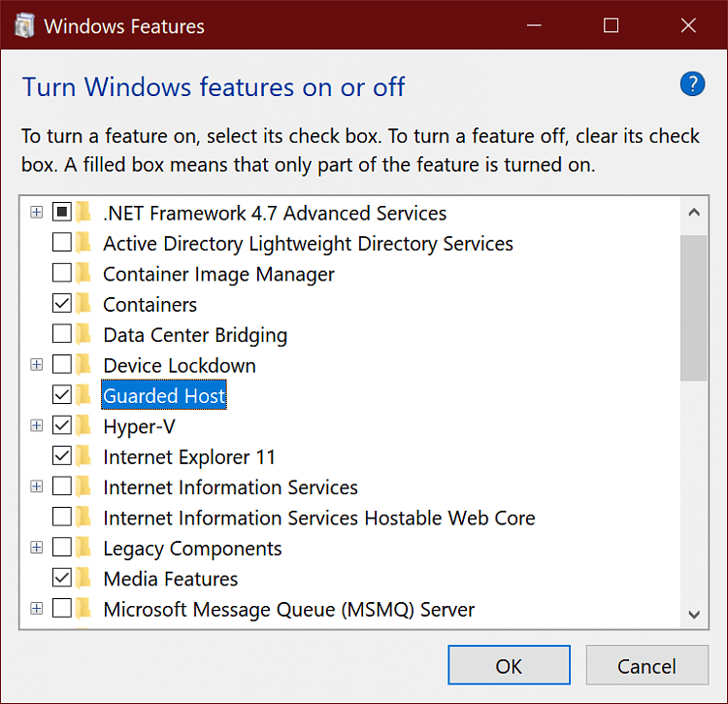This screenshot has width=728, height=704.
Task: Enable Internet Information Services Hostable Web Core checkbox
Action: point(62,517)
